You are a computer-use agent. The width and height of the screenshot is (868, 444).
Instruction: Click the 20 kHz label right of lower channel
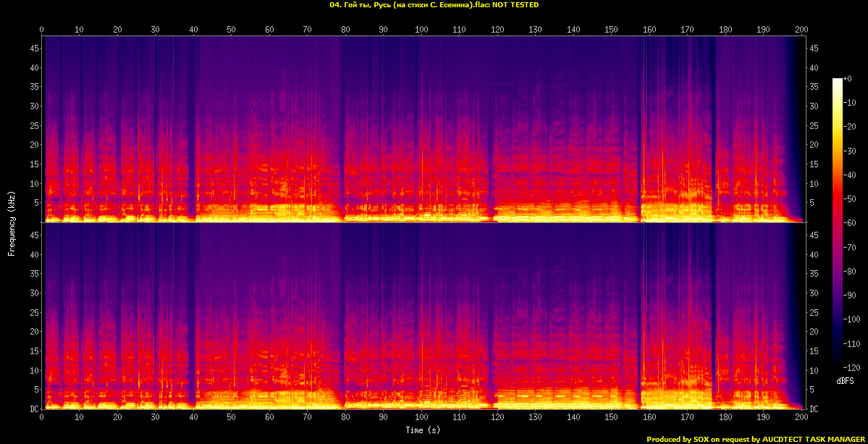click(x=813, y=332)
